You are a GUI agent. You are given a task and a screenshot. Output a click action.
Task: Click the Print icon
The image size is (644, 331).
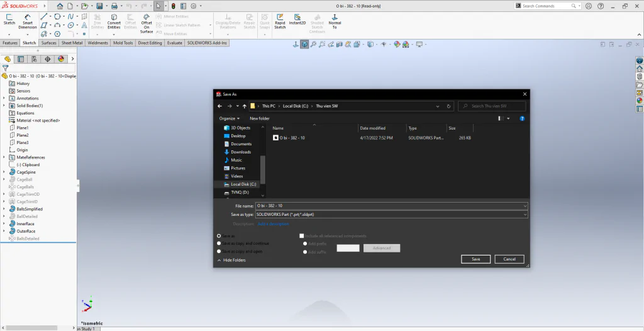tap(114, 6)
